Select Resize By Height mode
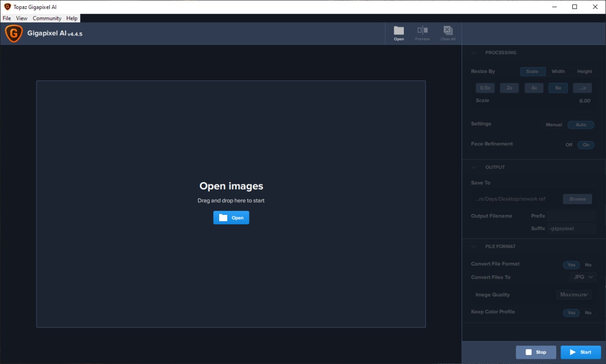 click(x=584, y=71)
